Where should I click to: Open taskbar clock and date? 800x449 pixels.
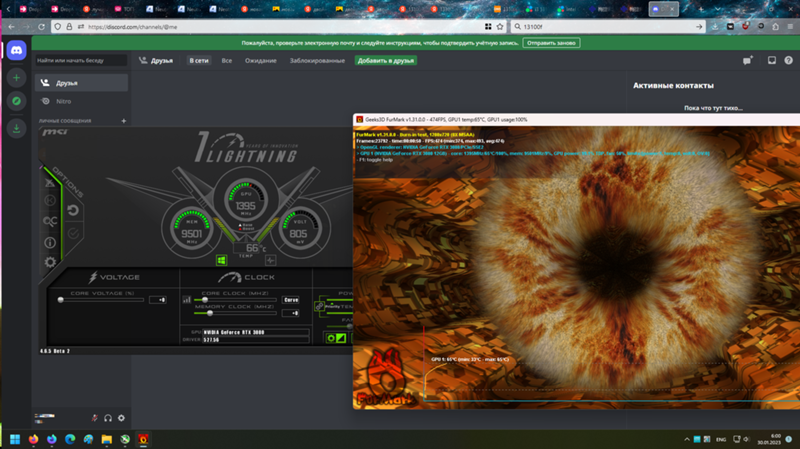pyautogui.click(x=769, y=439)
